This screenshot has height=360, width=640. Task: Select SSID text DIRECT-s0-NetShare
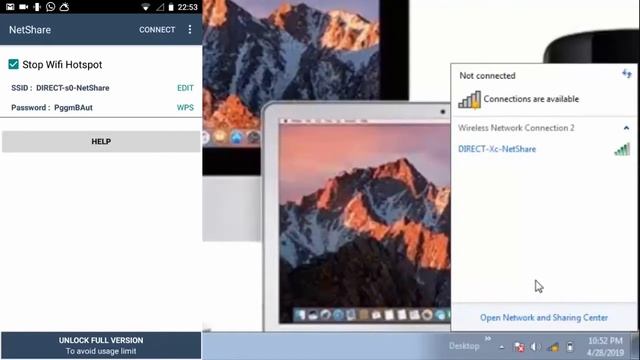pos(73,88)
